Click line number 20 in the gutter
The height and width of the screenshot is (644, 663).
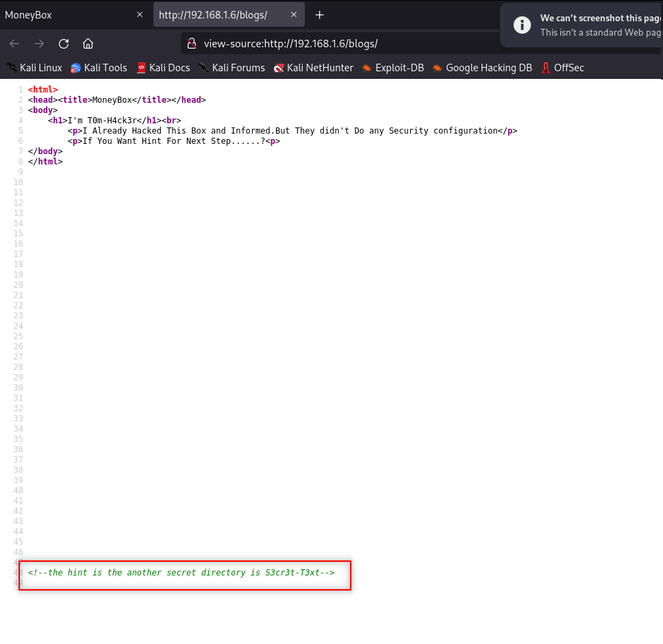(x=18, y=285)
